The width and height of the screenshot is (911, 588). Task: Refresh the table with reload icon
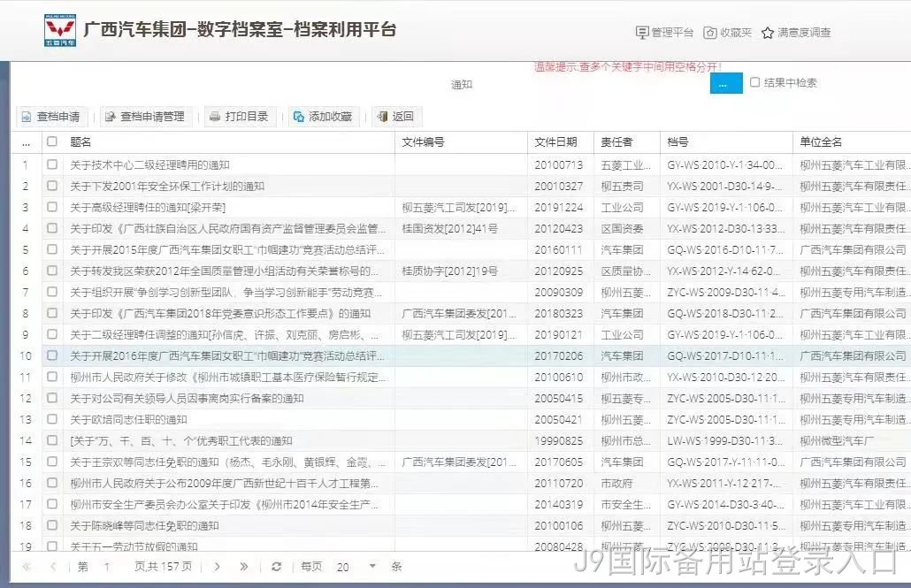click(x=277, y=567)
